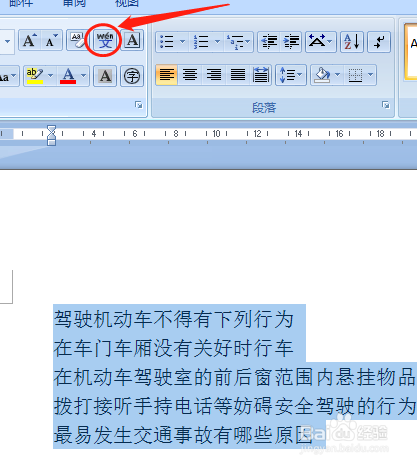The width and height of the screenshot is (417, 466).
Task: Click the left indent box on ruler
Action: [x=51, y=143]
